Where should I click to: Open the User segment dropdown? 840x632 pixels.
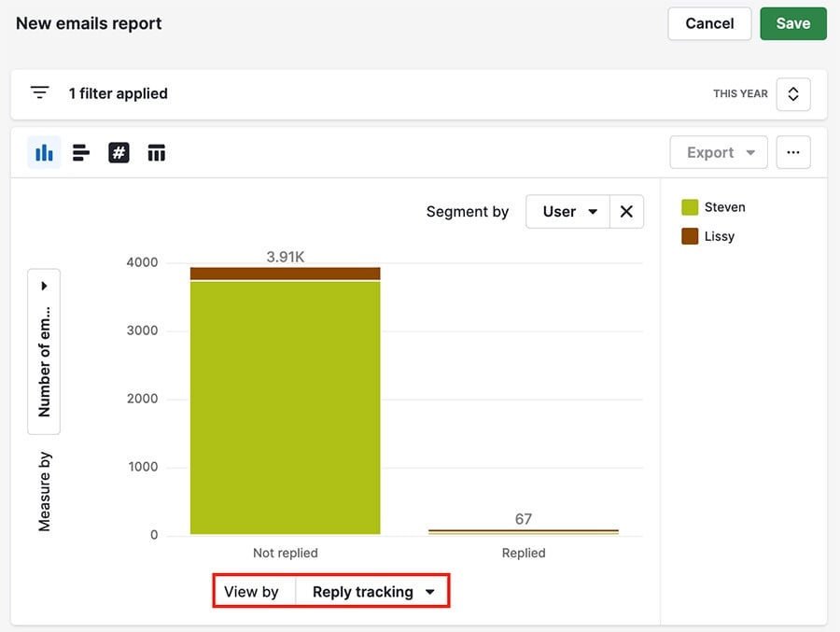point(567,211)
